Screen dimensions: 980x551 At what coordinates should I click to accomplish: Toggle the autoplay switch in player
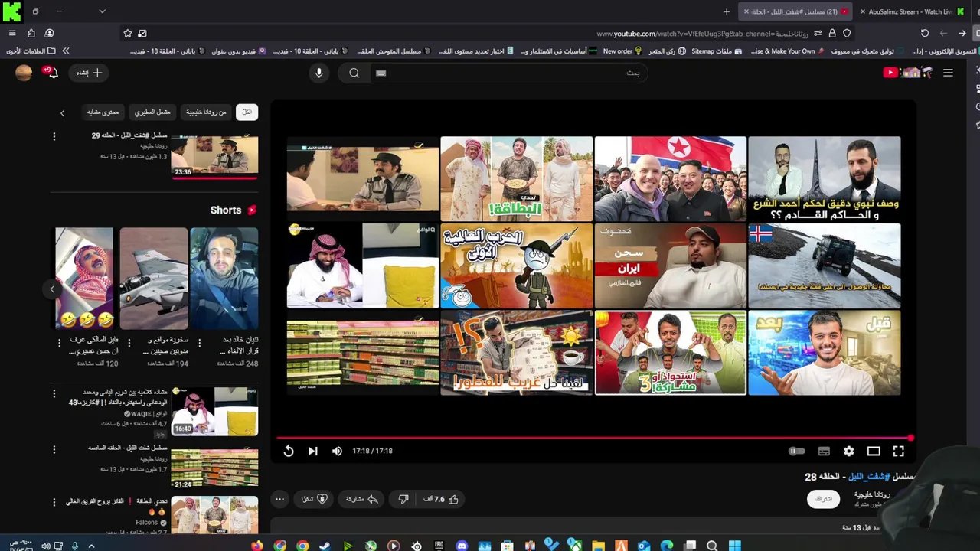[797, 452]
